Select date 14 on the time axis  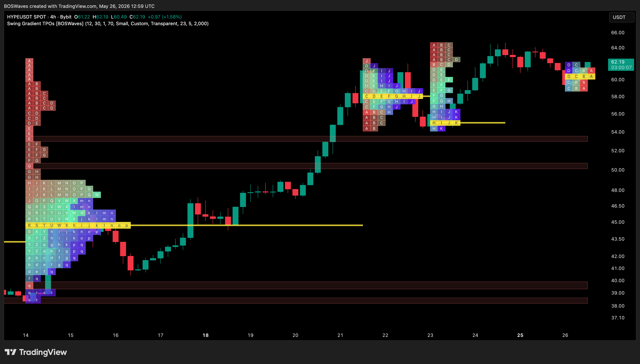pos(26,335)
